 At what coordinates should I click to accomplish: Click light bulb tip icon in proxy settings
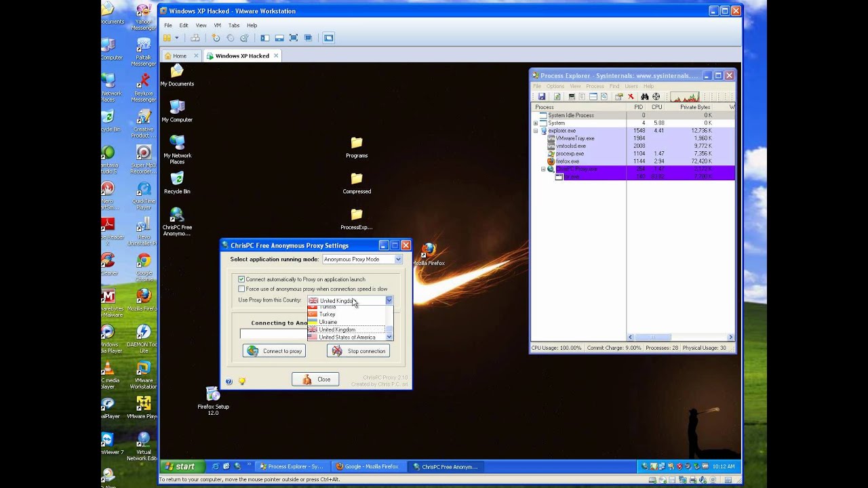coord(242,382)
